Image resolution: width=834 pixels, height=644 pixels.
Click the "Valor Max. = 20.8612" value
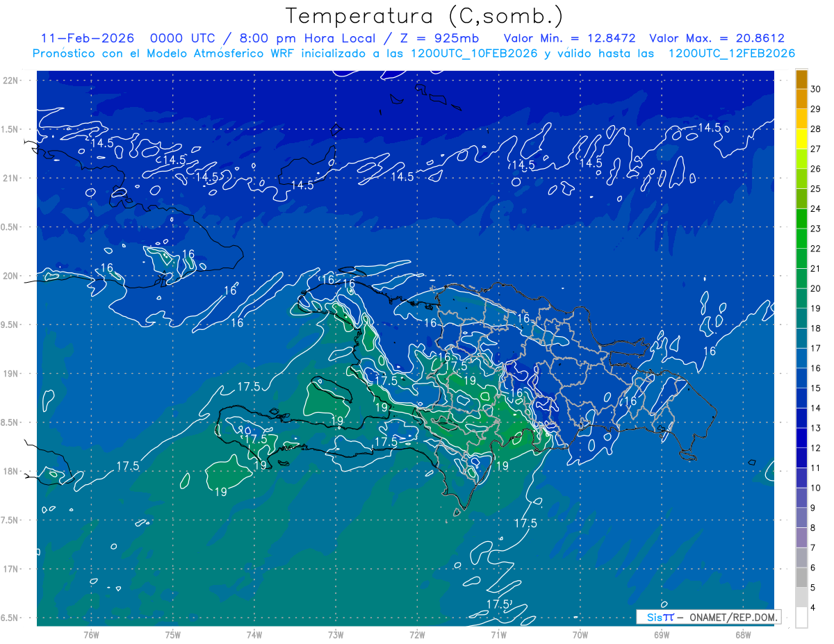click(x=717, y=38)
